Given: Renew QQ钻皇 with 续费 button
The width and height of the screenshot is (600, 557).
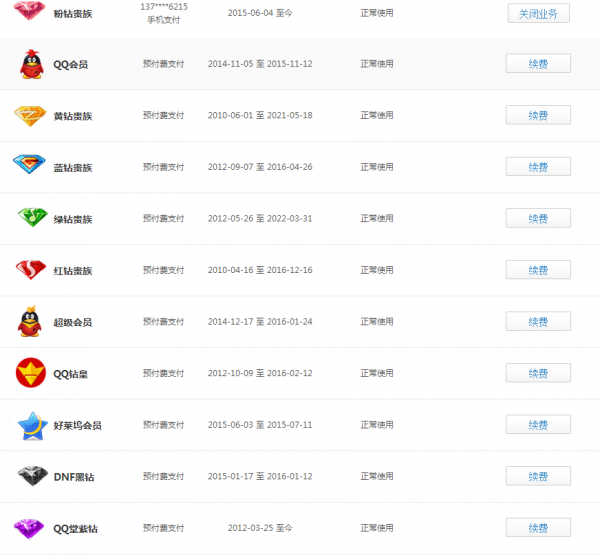Looking at the screenshot, I should click(538, 373).
